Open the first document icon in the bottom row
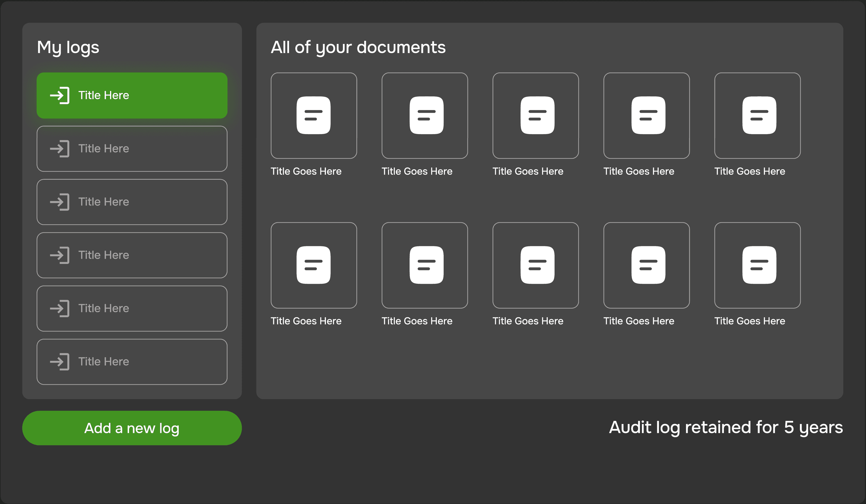Image resolution: width=866 pixels, height=504 pixels. 314,265
